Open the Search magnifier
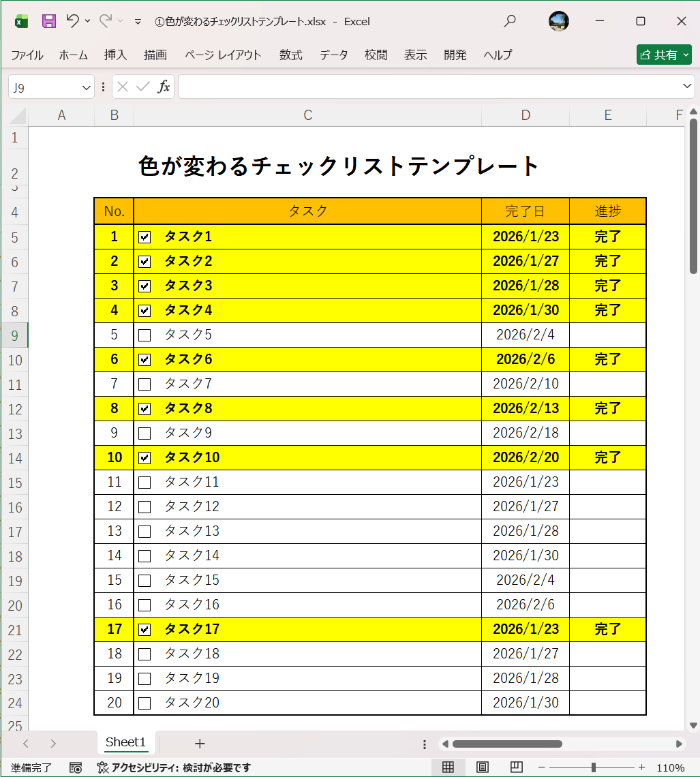 click(508, 21)
